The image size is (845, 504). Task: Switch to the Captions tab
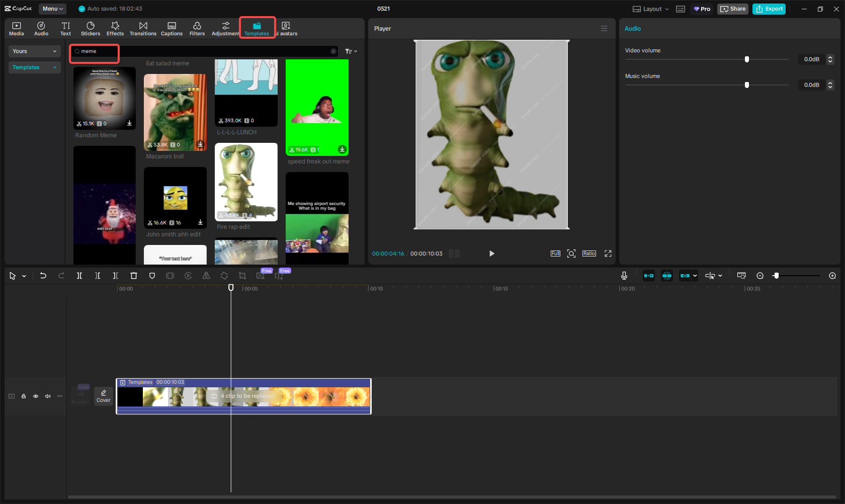(172, 29)
